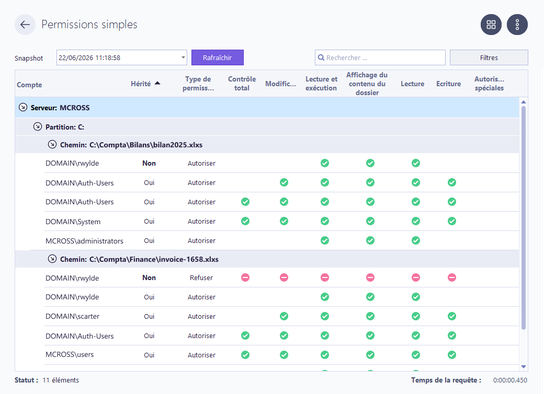The height and width of the screenshot is (394, 544).
Task: Click the Hérité sort arrow indicator
Action: (158, 83)
